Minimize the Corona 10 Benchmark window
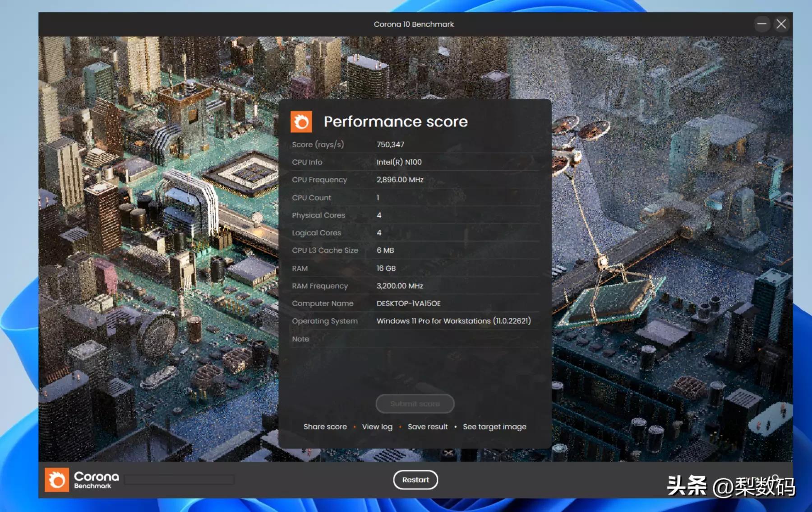This screenshot has height=512, width=812. tap(762, 24)
